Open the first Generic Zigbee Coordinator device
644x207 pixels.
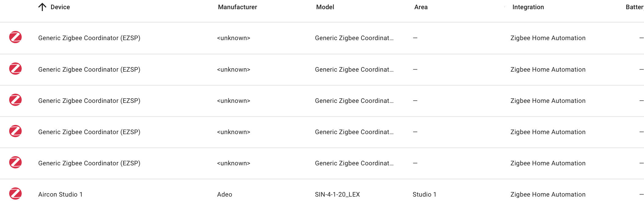point(89,38)
